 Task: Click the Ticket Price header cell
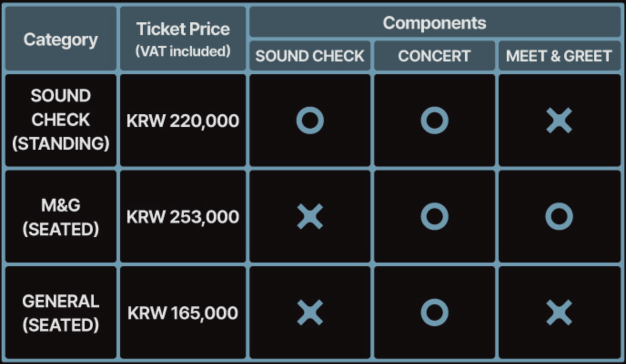pos(183,39)
